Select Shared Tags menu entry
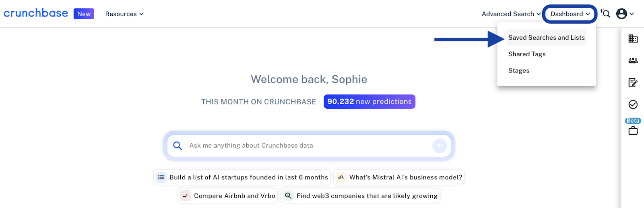This screenshot has height=208, width=644. point(527,54)
